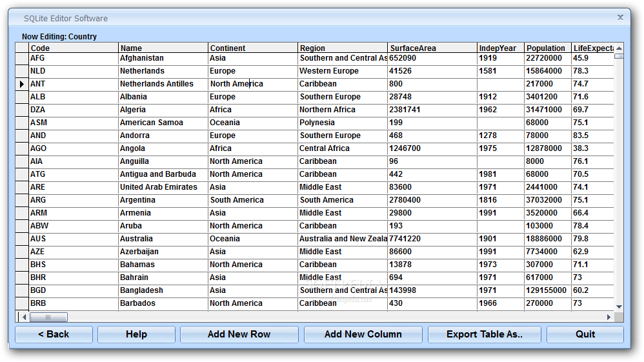Screen dimensions: 644x362
Task: Click the 'AZE' code cell
Action: tap(74, 252)
